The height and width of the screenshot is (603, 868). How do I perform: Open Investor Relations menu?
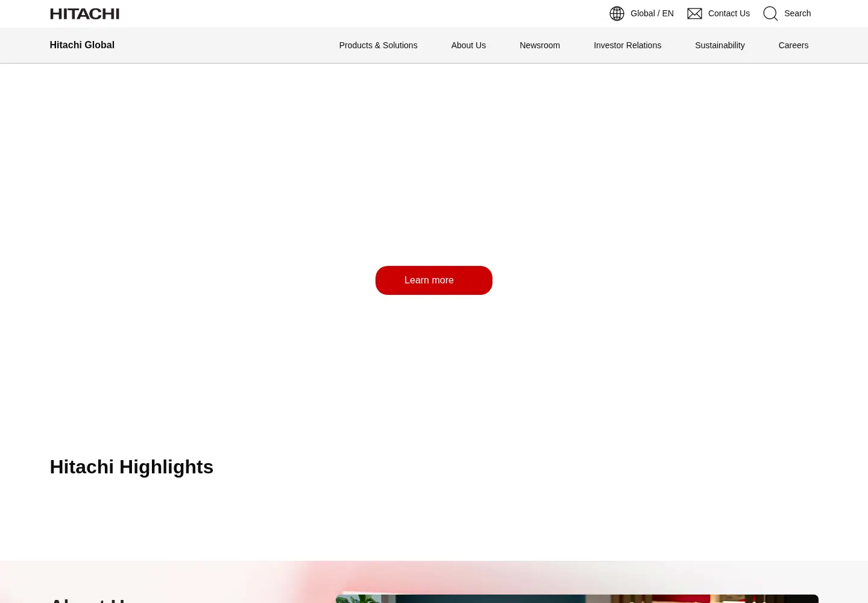627,45
